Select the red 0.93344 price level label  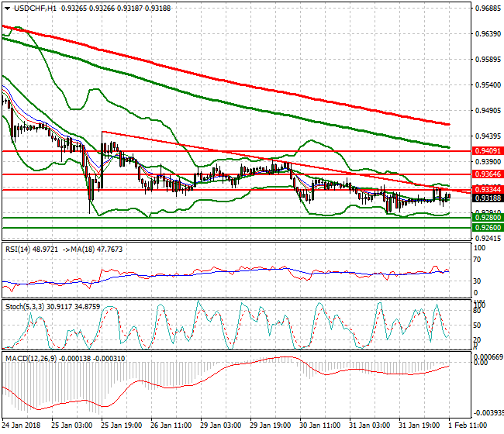coord(488,190)
